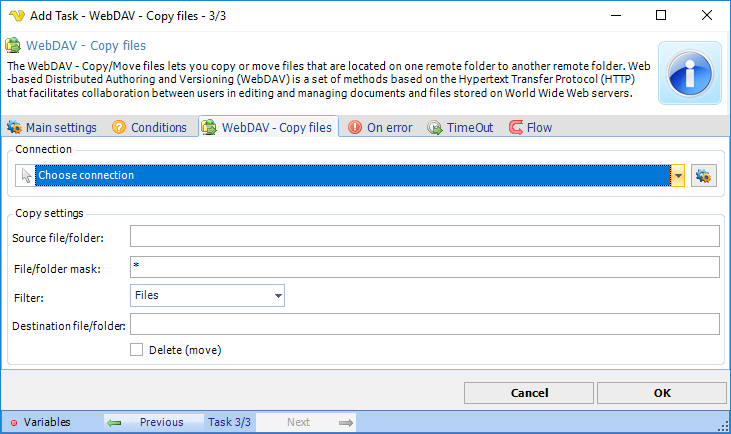
Task: Click the Copy settings group label
Action: point(49,213)
